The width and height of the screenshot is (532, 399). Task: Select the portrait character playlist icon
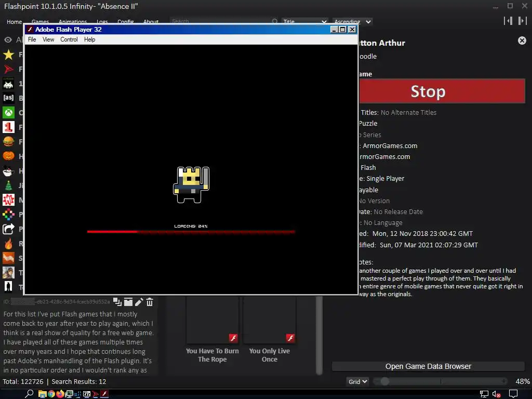(x=8, y=272)
